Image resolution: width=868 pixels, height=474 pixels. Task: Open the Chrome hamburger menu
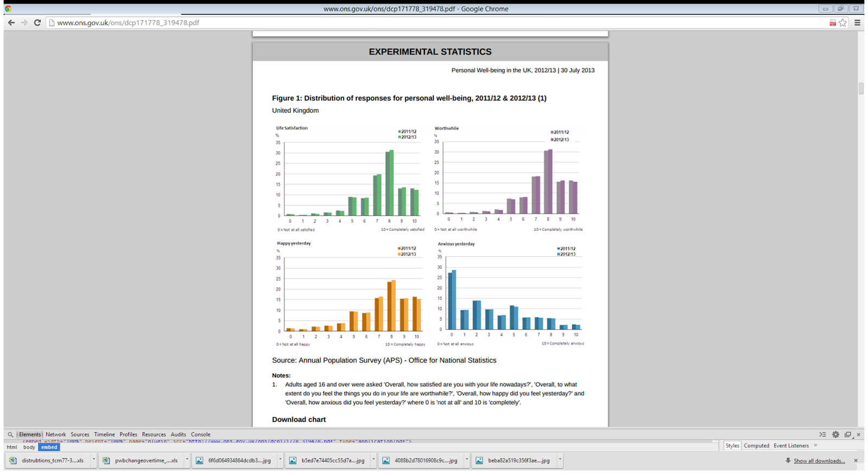tap(857, 23)
